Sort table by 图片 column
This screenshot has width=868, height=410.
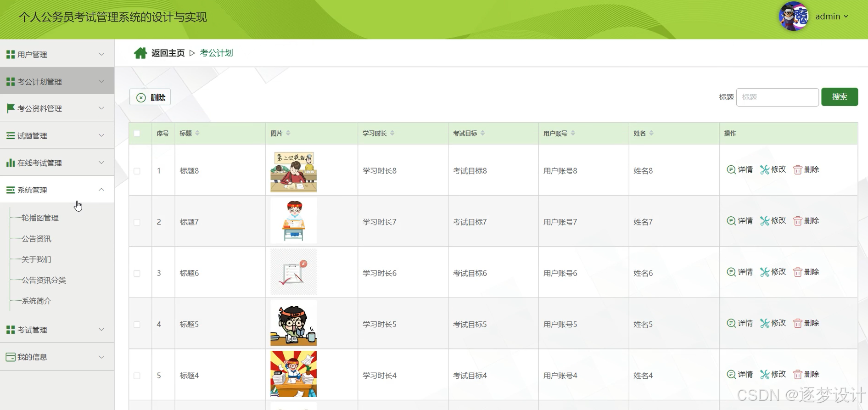point(288,133)
